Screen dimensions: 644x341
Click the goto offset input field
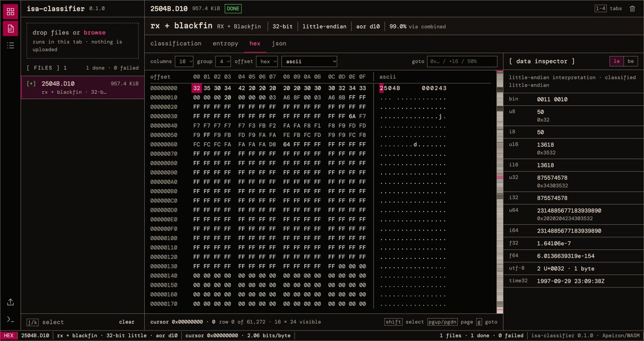pyautogui.click(x=462, y=62)
